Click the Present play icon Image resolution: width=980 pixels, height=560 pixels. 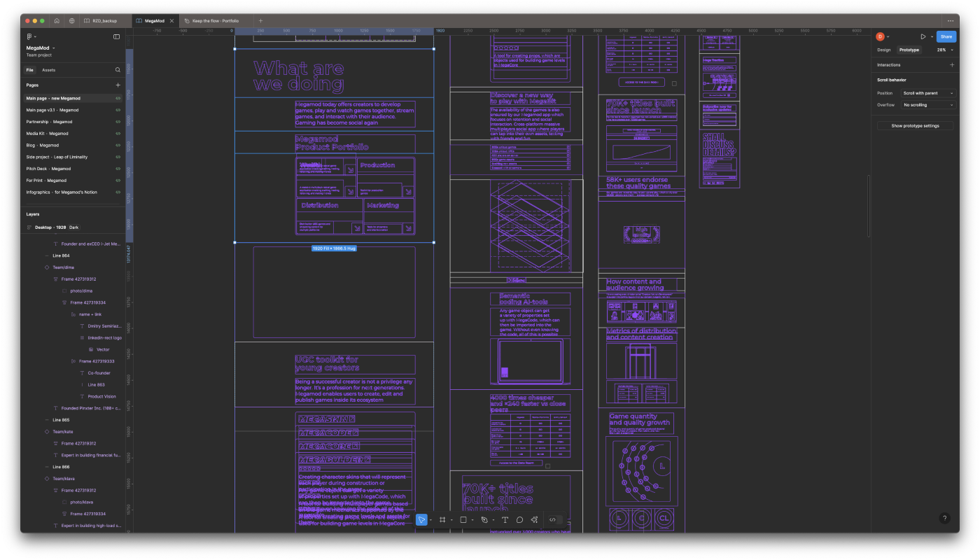[x=923, y=36]
